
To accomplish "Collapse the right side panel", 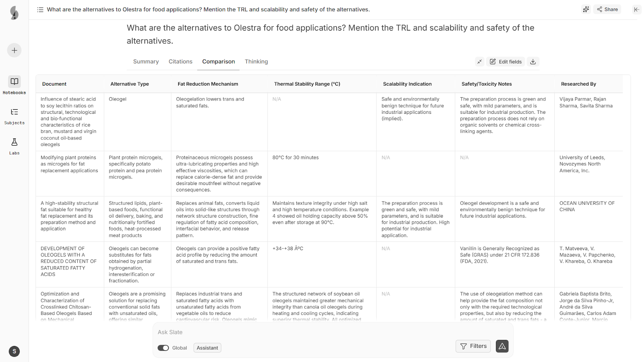I will [x=636, y=9].
